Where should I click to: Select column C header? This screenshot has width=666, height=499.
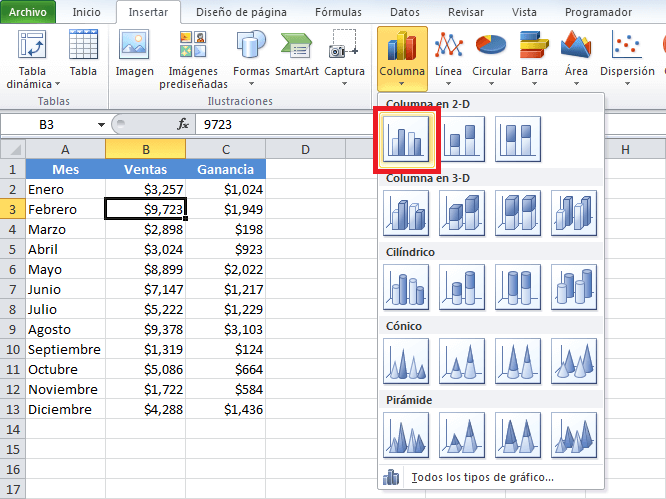pyautogui.click(x=226, y=149)
